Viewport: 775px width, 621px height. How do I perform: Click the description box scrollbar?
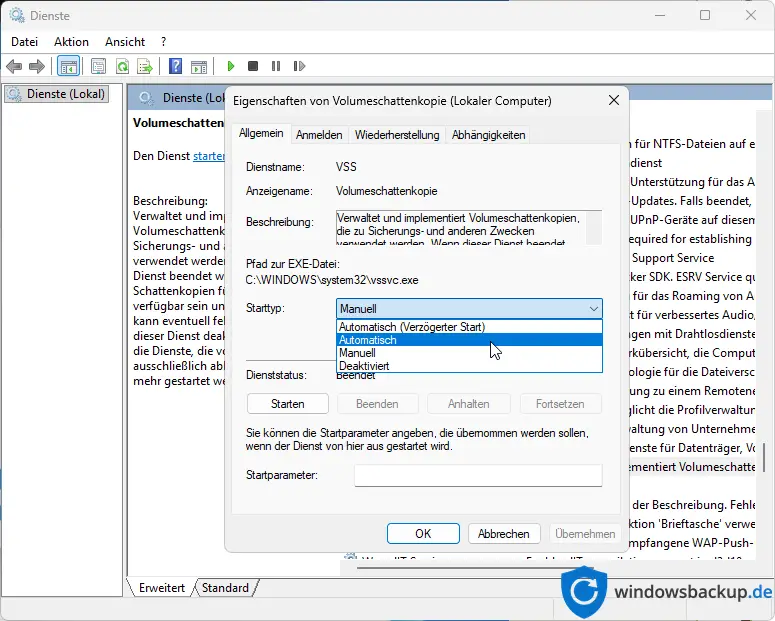(x=594, y=227)
